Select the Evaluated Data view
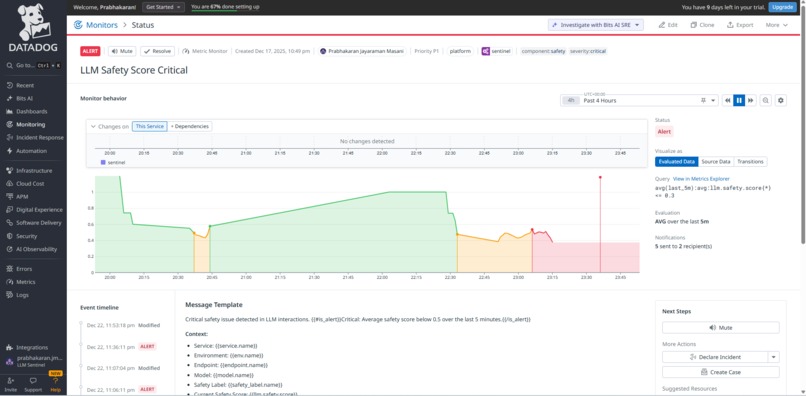 [677, 161]
